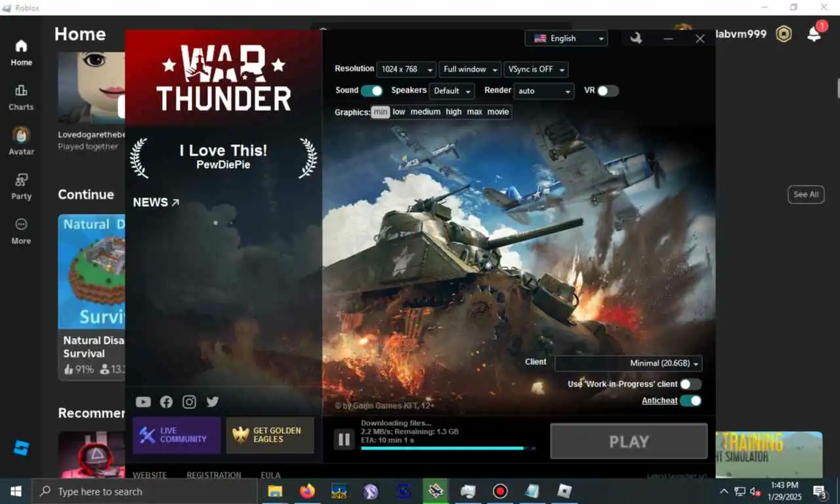Image resolution: width=840 pixels, height=504 pixels.
Task: Select low graphics preset
Action: click(x=399, y=112)
